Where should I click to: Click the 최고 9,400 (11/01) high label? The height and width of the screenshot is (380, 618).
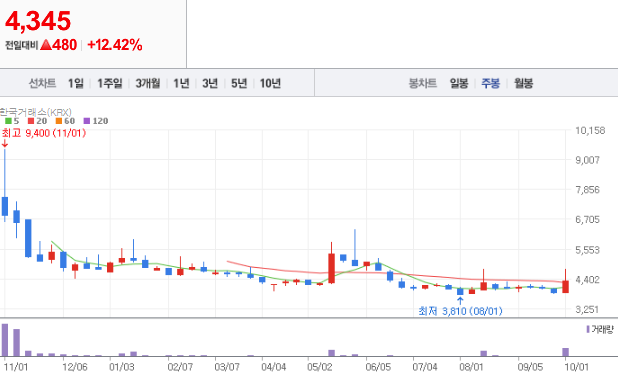pos(44,133)
